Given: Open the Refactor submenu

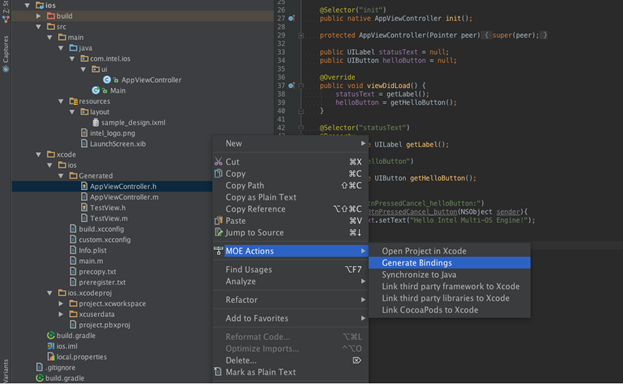Looking at the screenshot, I should pos(290,300).
